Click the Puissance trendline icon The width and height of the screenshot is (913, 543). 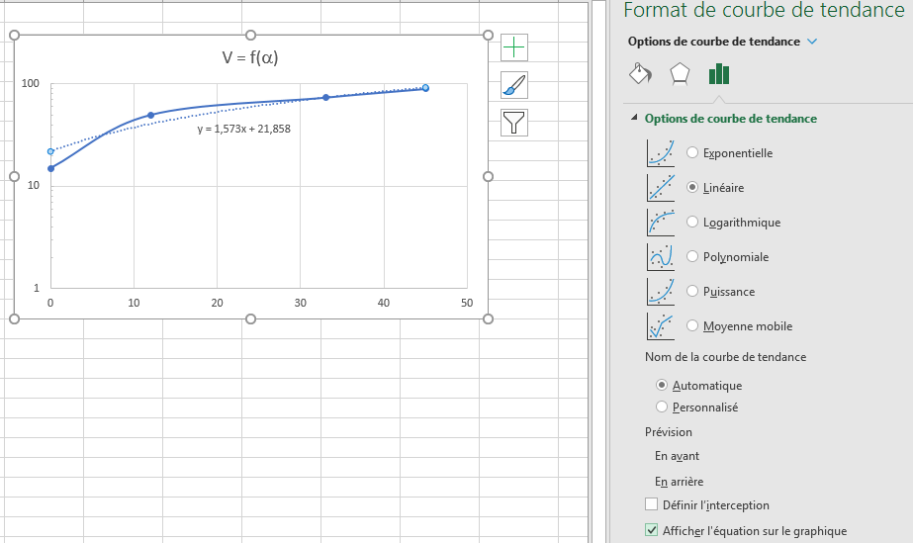click(x=661, y=292)
